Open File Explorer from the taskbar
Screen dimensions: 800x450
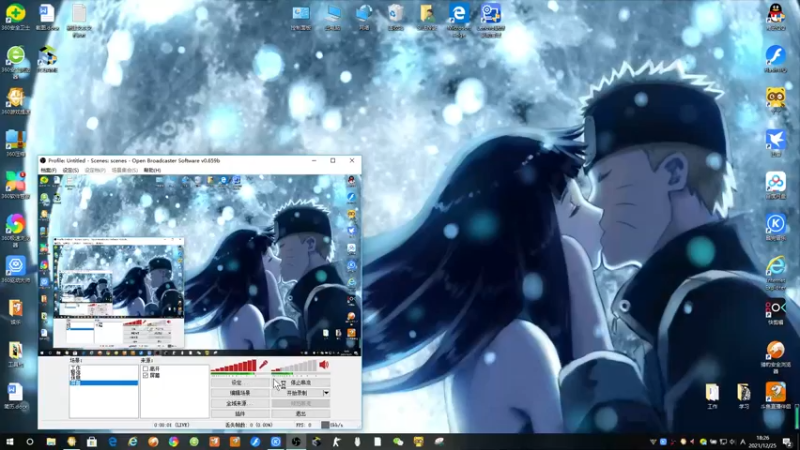pos(51,442)
